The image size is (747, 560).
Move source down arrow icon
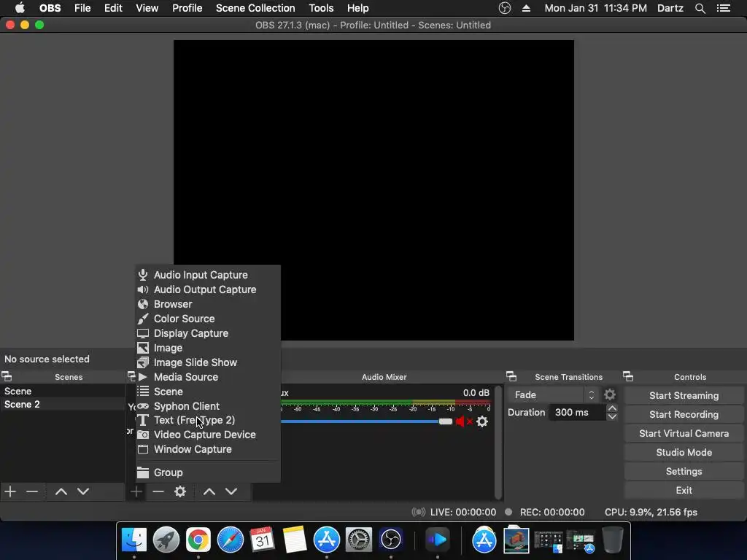pos(231,491)
